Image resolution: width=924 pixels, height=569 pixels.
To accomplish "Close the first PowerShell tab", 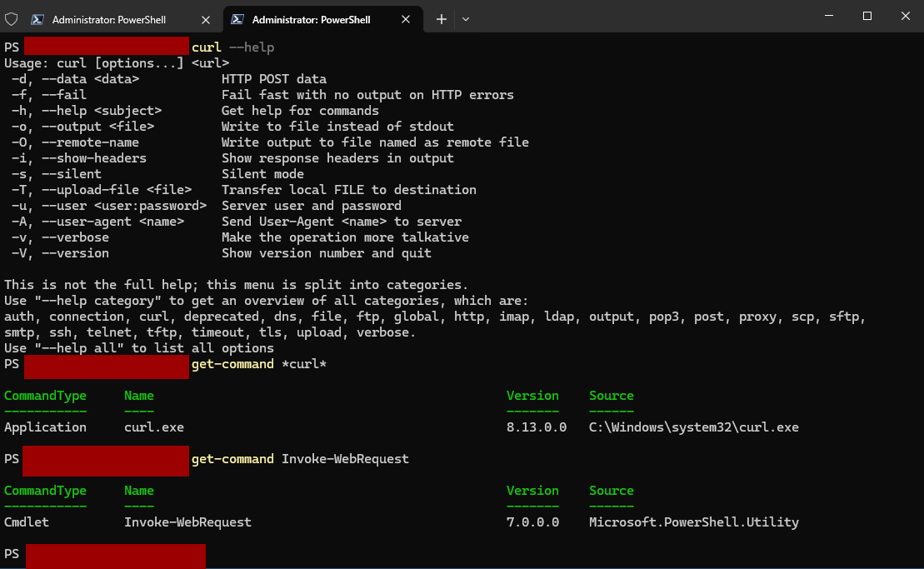I will (206, 19).
